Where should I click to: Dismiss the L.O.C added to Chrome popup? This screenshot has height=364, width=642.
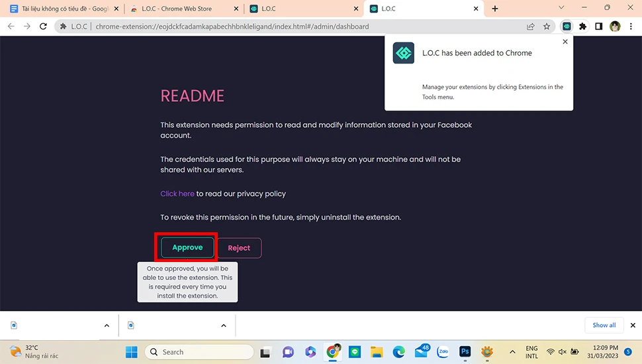point(565,42)
